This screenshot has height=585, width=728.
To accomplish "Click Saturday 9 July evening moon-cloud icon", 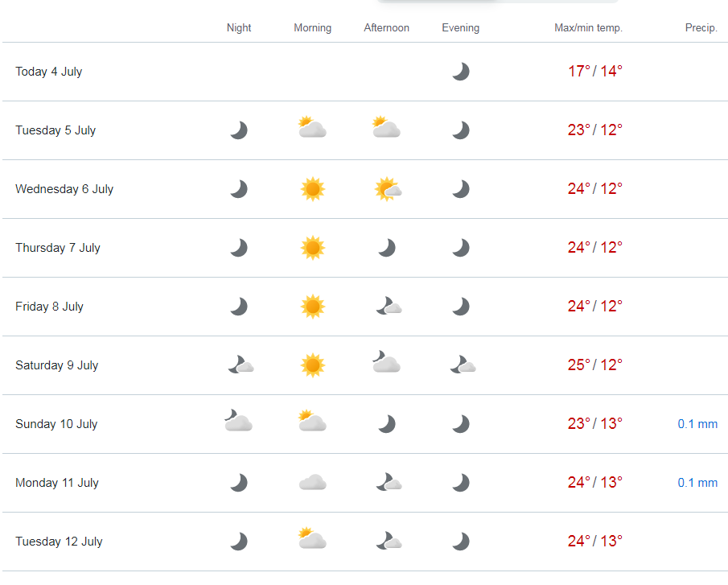I will pyautogui.click(x=463, y=365).
